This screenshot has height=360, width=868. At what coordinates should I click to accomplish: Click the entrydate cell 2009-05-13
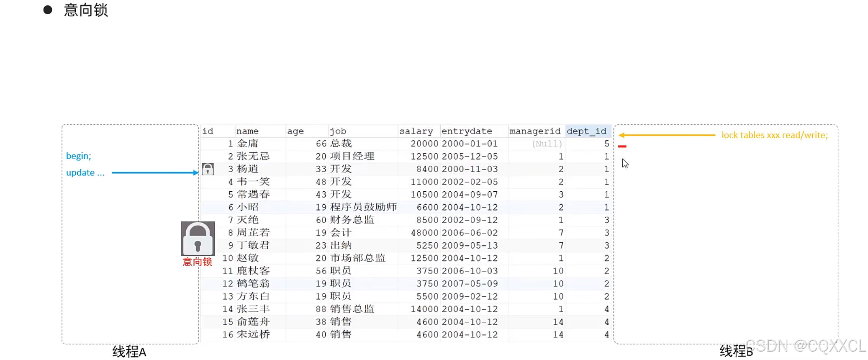(470, 245)
